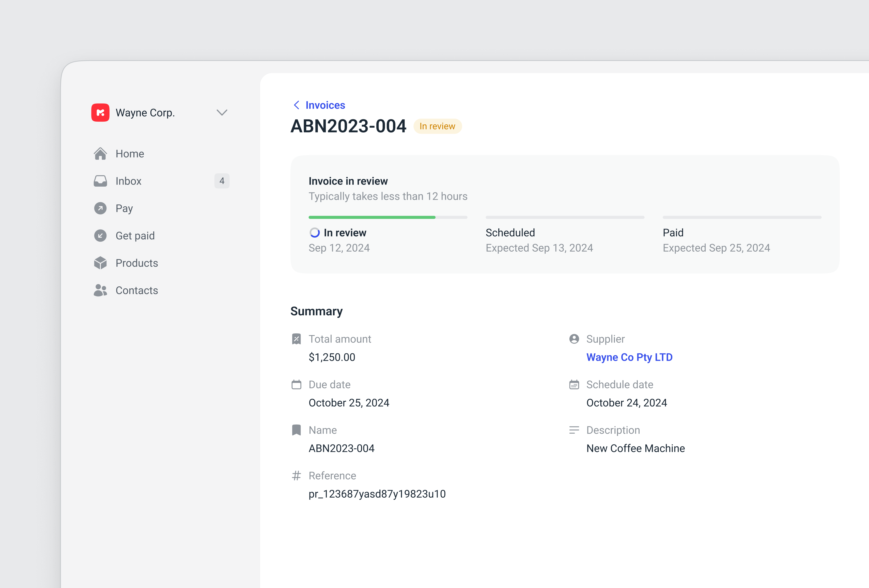Click the Due date calendar icon
The image size is (869, 588).
tap(296, 384)
